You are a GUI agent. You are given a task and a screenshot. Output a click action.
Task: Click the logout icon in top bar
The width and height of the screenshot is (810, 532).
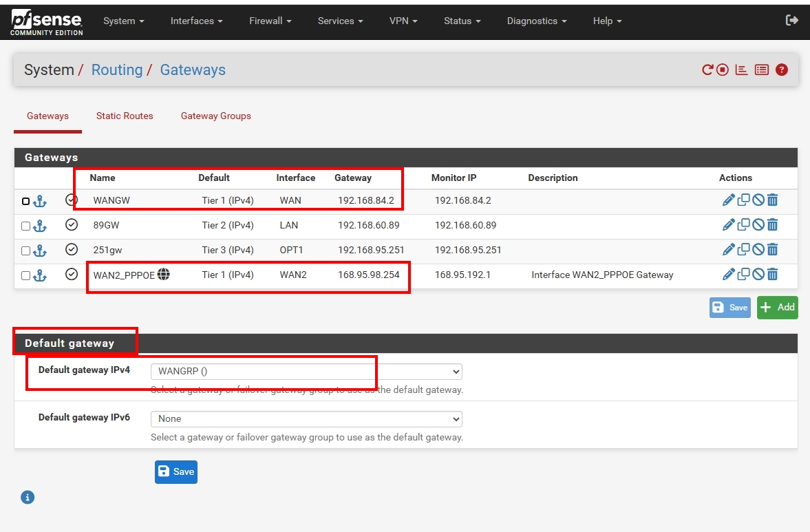pyautogui.click(x=791, y=21)
